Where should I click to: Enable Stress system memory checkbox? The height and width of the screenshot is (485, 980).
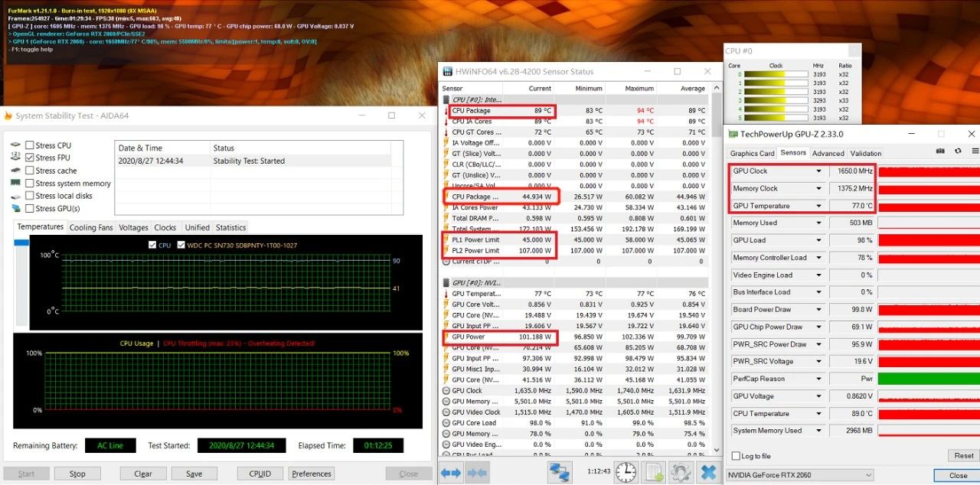(x=29, y=183)
